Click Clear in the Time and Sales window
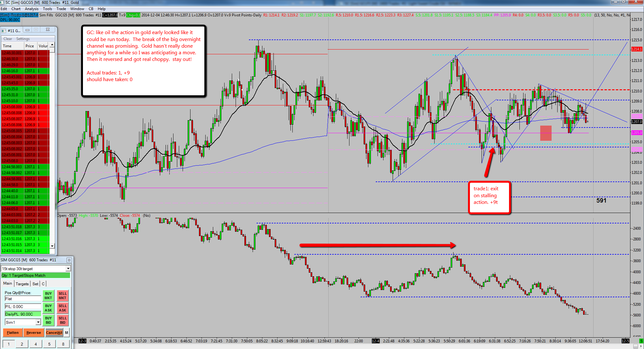Image resolution: width=644 pixels, height=349 pixels. tap(8, 39)
